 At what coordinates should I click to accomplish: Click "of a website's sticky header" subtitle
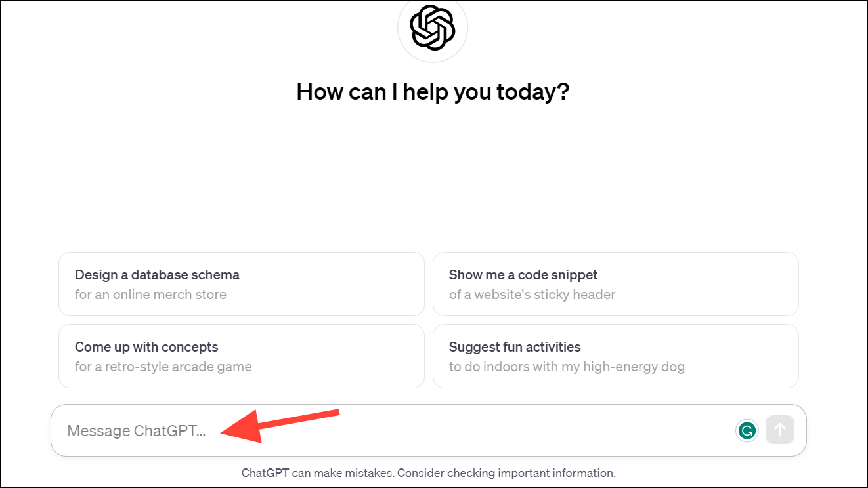coord(532,295)
